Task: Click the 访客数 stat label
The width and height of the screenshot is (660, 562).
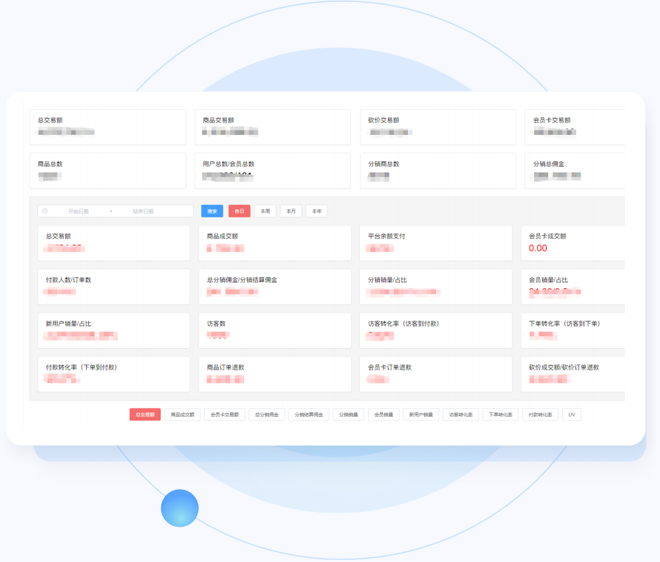Action: coord(216,324)
